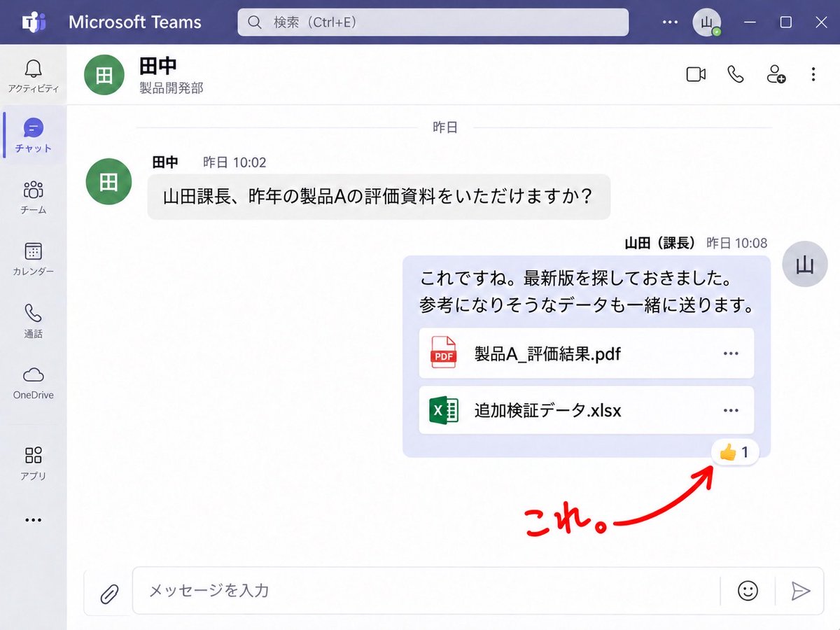Open the Calendar (カレンダー) sidebar icon
The width and height of the screenshot is (840, 630).
click(x=33, y=251)
